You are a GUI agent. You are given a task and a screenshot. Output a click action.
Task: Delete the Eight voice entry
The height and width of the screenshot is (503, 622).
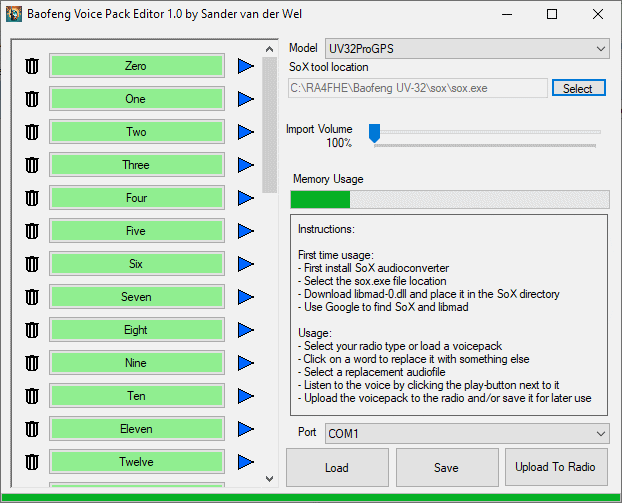click(x=32, y=330)
